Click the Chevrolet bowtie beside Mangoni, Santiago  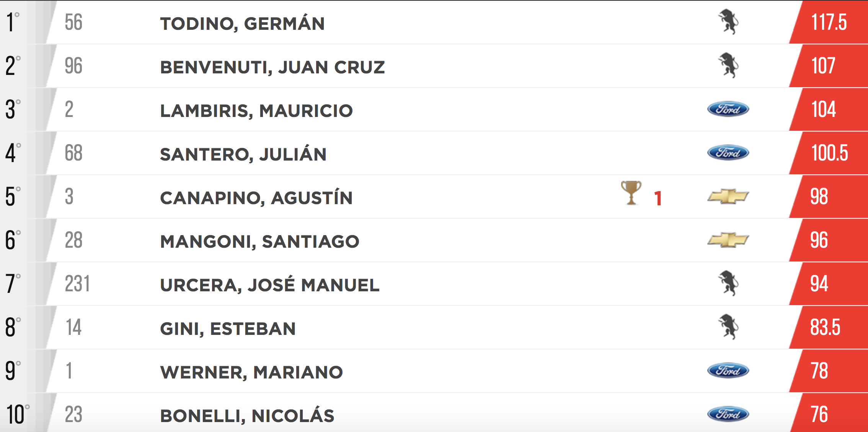point(728,240)
